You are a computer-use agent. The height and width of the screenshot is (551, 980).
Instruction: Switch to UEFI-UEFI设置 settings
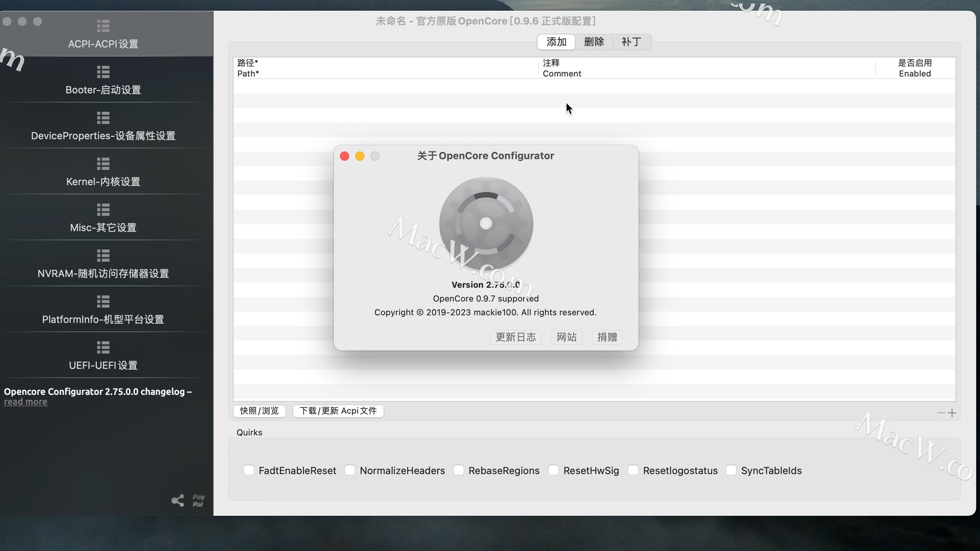pyautogui.click(x=103, y=356)
